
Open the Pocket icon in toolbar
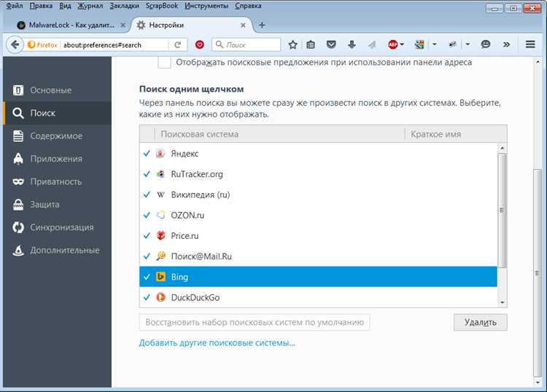(331, 44)
